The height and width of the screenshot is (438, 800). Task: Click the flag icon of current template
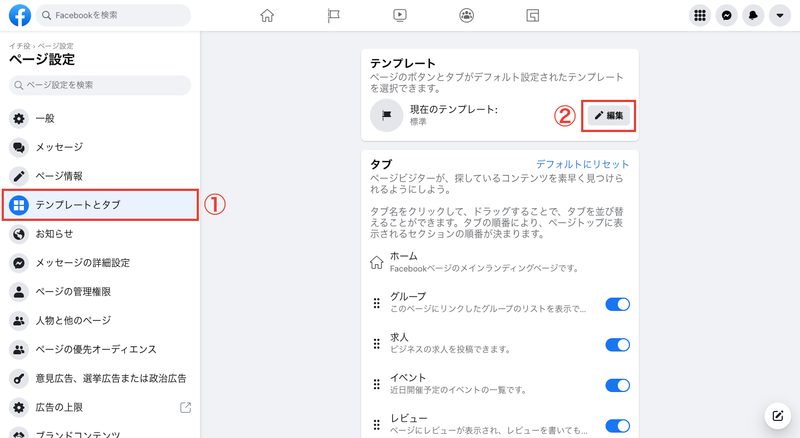(x=386, y=115)
